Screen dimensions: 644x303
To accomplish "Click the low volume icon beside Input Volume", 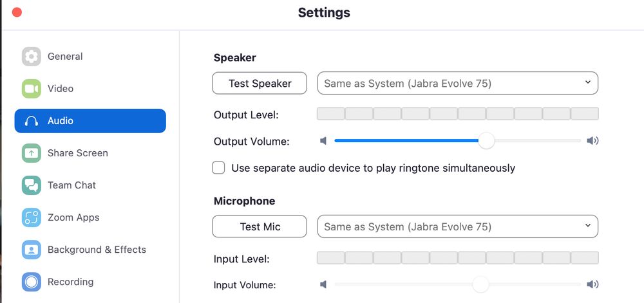I will coord(323,284).
